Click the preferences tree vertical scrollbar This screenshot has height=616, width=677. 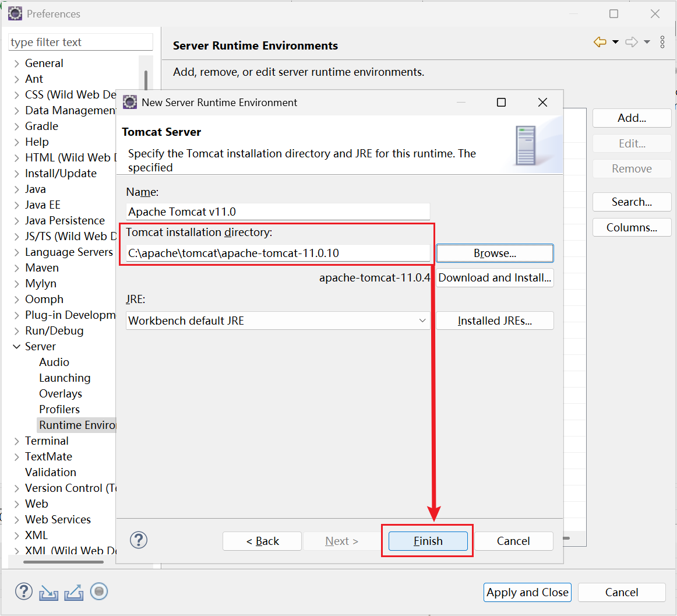pyautogui.click(x=146, y=80)
